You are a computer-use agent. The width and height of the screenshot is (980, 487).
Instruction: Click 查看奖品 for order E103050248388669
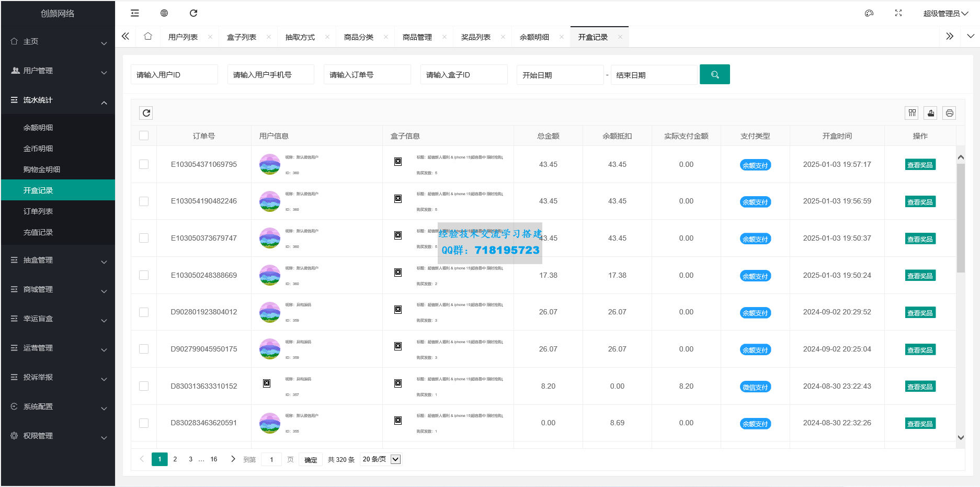point(920,276)
